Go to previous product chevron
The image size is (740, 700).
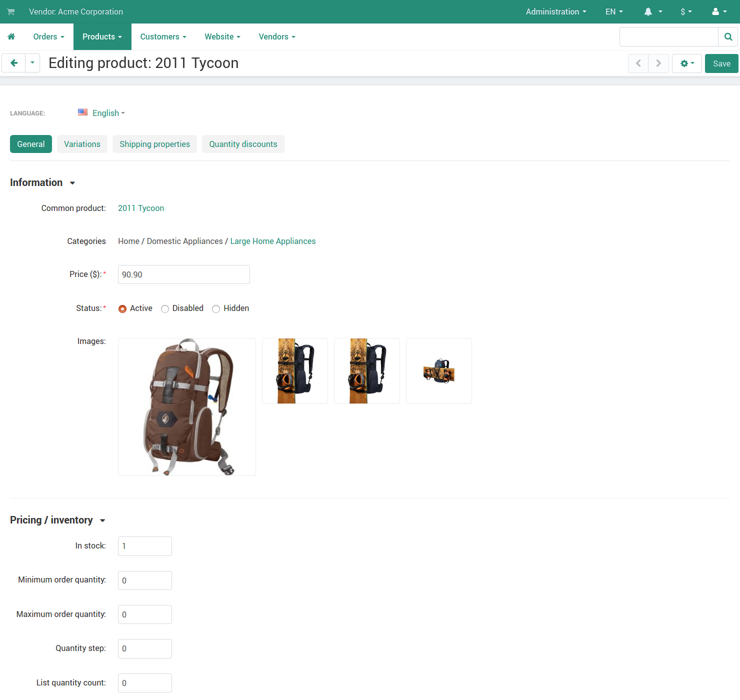(638, 63)
